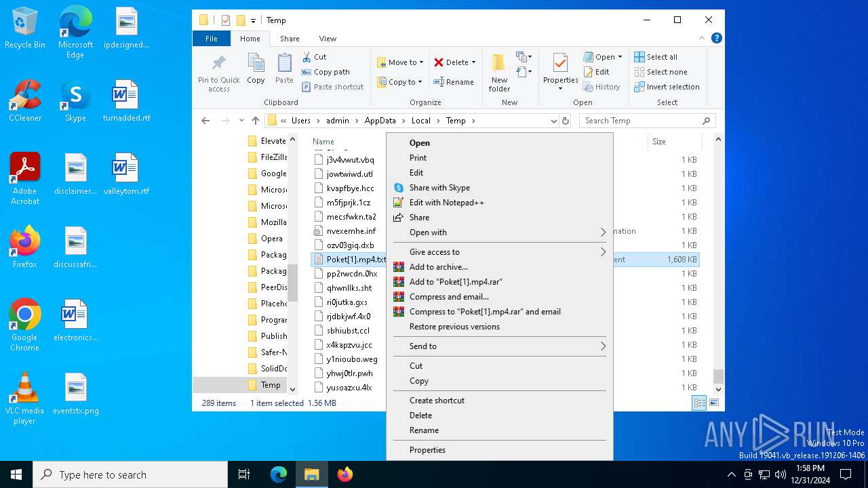This screenshot has height=488, width=868.
Task: Open Microsoft Edge from the taskbar
Action: pos(279,474)
